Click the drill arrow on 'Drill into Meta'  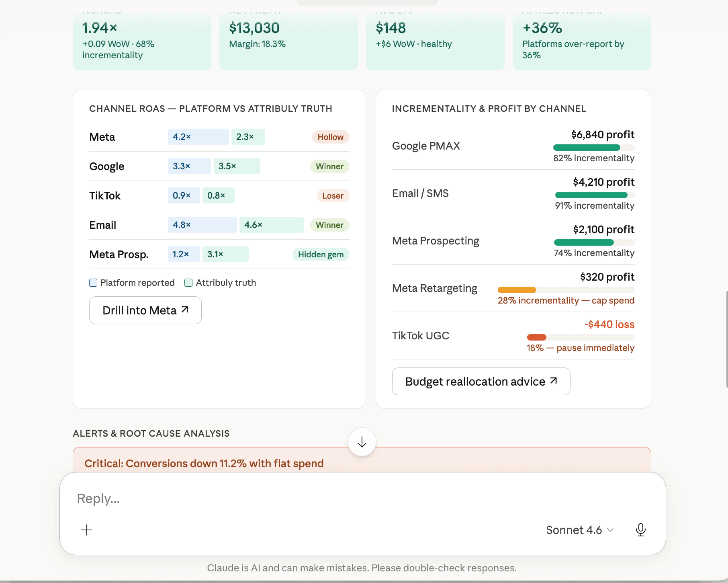click(x=184, y=310)
